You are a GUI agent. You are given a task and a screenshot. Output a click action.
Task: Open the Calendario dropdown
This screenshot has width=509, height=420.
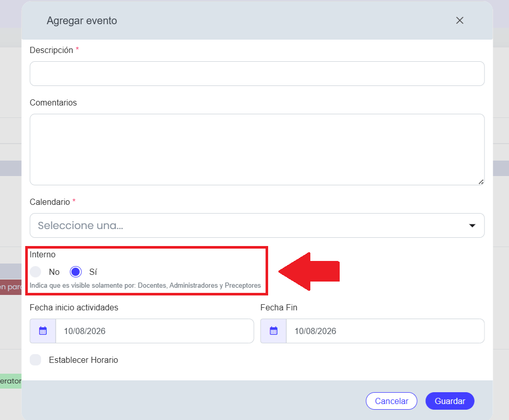pyautogui.click(x=257, y=225)
